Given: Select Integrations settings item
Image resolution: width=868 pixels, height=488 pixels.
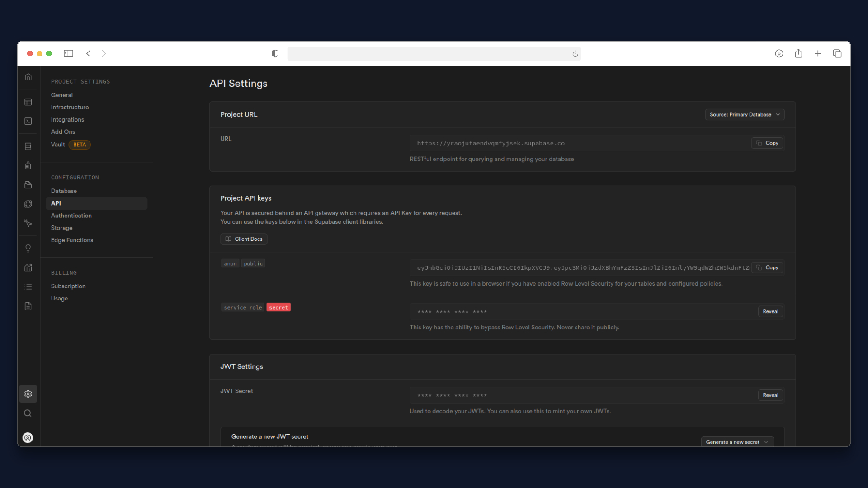Looking at the screenshot, I should (x=67, y=119).
